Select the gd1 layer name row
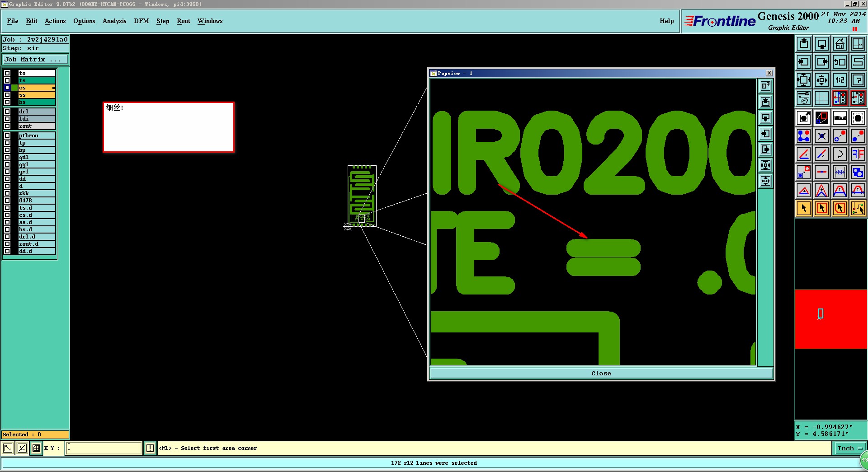Viewport: 868px width, 472px height. (37, 157)
